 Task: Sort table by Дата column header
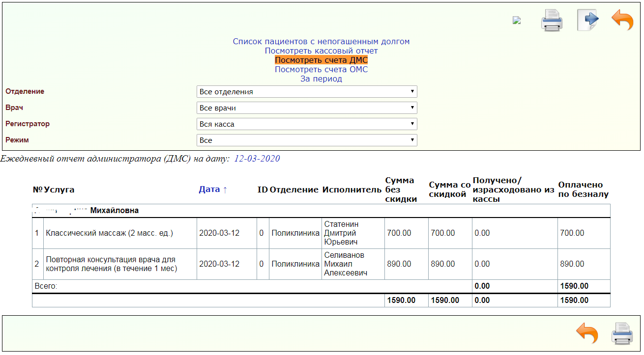tap(213, 190)
